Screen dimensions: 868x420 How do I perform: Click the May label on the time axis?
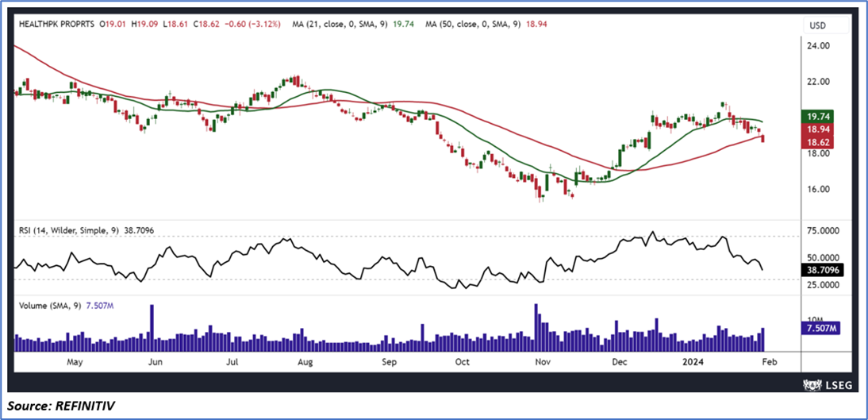click(74, 362)
